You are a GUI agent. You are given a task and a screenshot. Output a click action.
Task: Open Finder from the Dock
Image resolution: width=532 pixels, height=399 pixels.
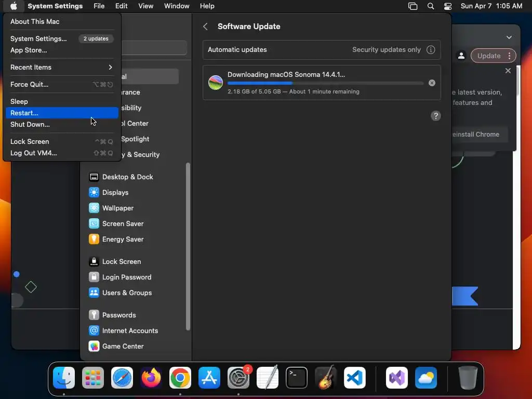pos(64,378)
